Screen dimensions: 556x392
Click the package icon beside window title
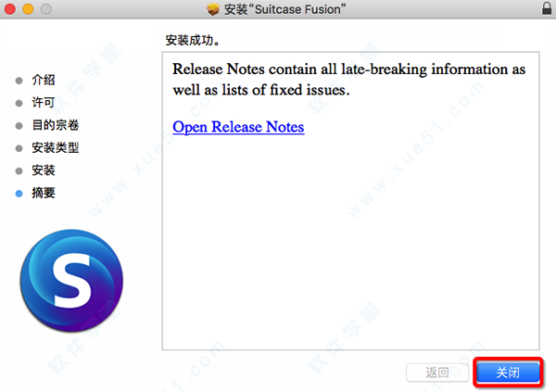[213, 9]
